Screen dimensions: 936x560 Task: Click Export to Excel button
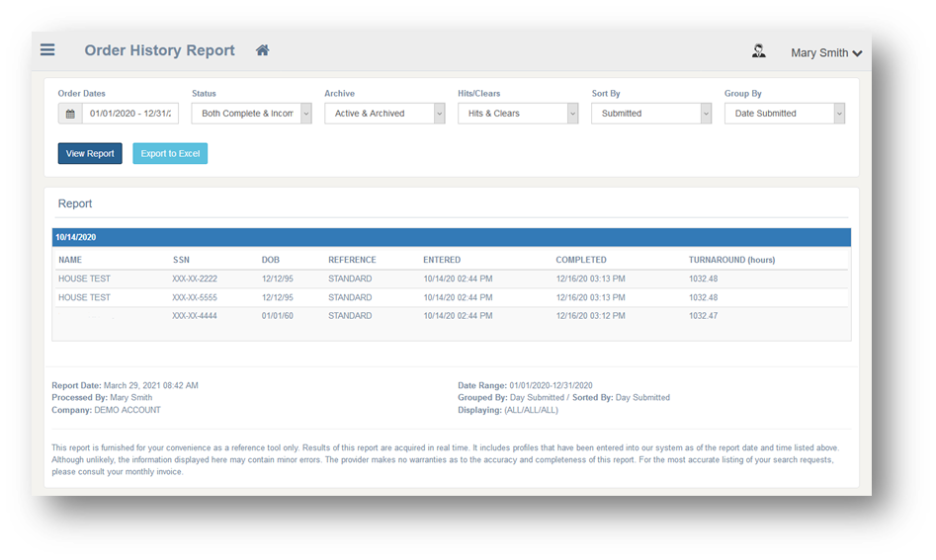click(170, 153)
